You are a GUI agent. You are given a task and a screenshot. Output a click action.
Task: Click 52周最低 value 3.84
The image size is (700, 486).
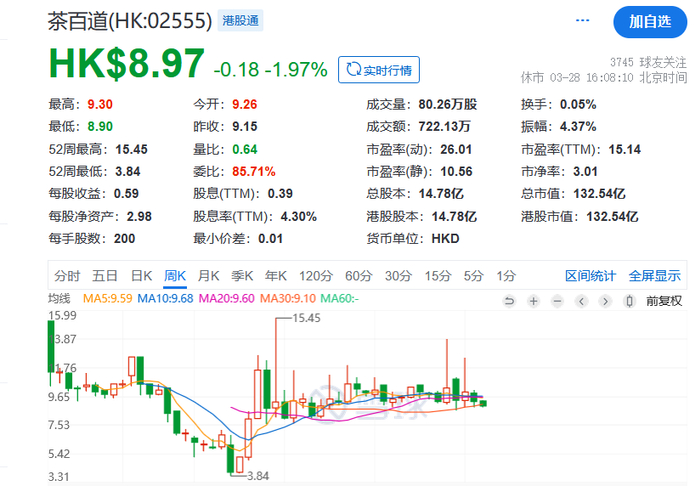coord(128,172)
